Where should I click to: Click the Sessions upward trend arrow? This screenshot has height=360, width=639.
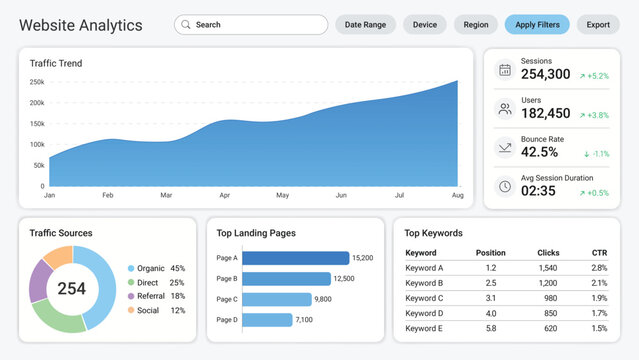point(582,76)
